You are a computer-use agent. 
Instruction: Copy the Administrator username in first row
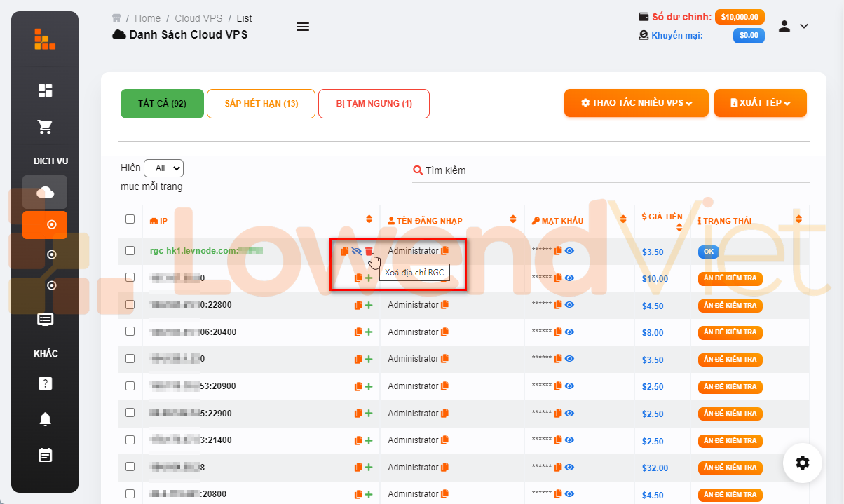(x=444, y=251)
